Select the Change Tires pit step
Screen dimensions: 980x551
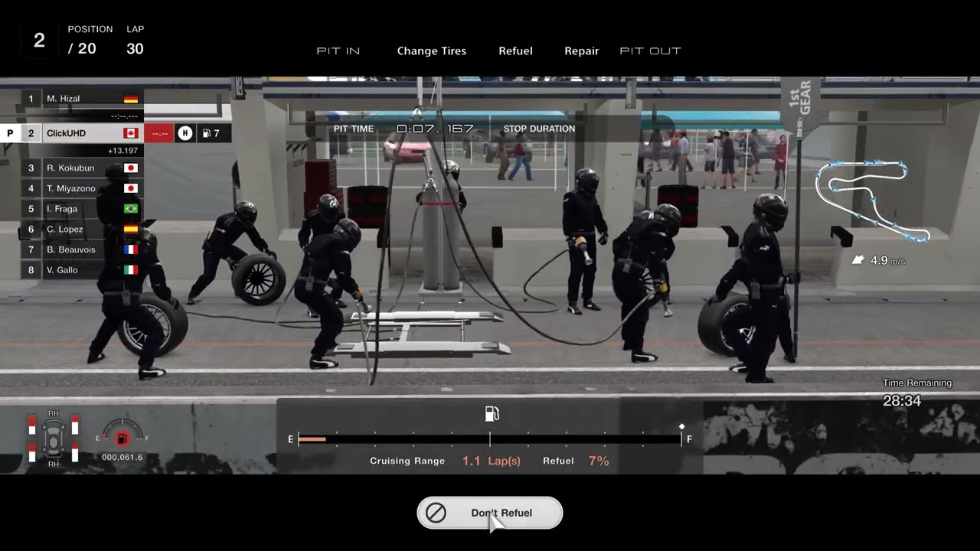(x=432, y=51)
